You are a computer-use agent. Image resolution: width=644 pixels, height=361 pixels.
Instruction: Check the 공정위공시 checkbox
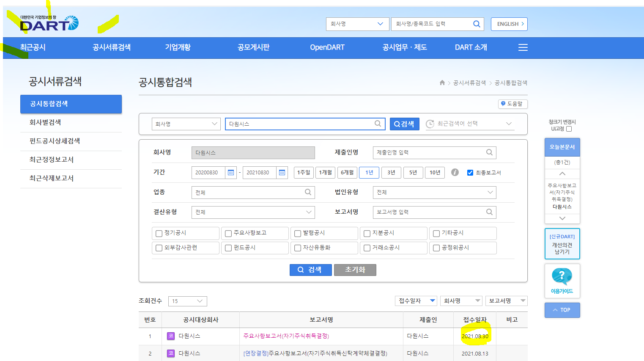(436, 248)
